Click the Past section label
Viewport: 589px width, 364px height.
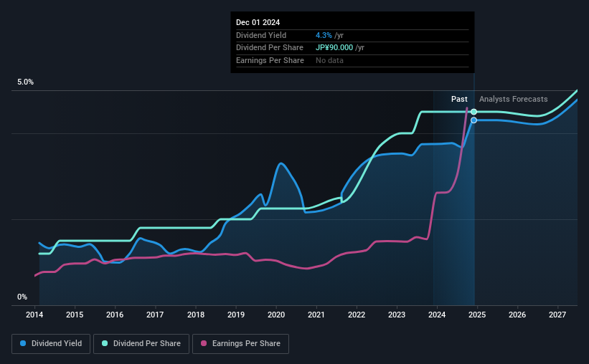click(x=459, y=99)
